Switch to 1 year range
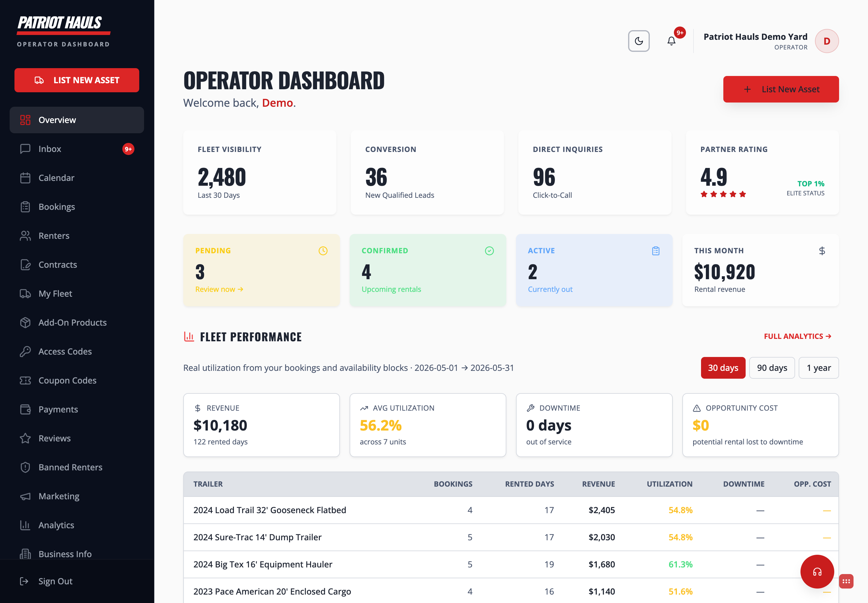This screenshot has height=603, width=868. tap(819, 368)
